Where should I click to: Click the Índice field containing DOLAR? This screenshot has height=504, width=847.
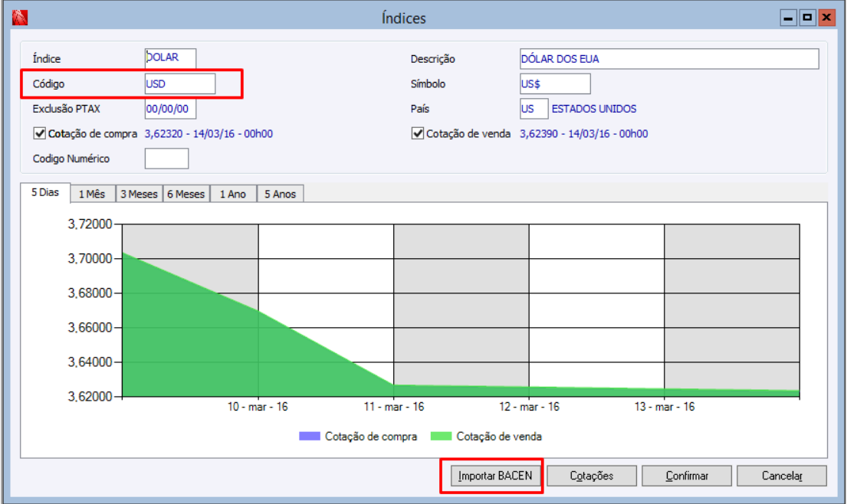(x=170, y=58)
